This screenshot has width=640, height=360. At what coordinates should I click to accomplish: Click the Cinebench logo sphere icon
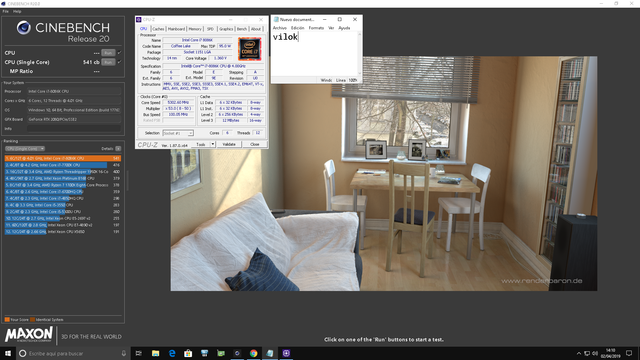click(x=24, y=27)
